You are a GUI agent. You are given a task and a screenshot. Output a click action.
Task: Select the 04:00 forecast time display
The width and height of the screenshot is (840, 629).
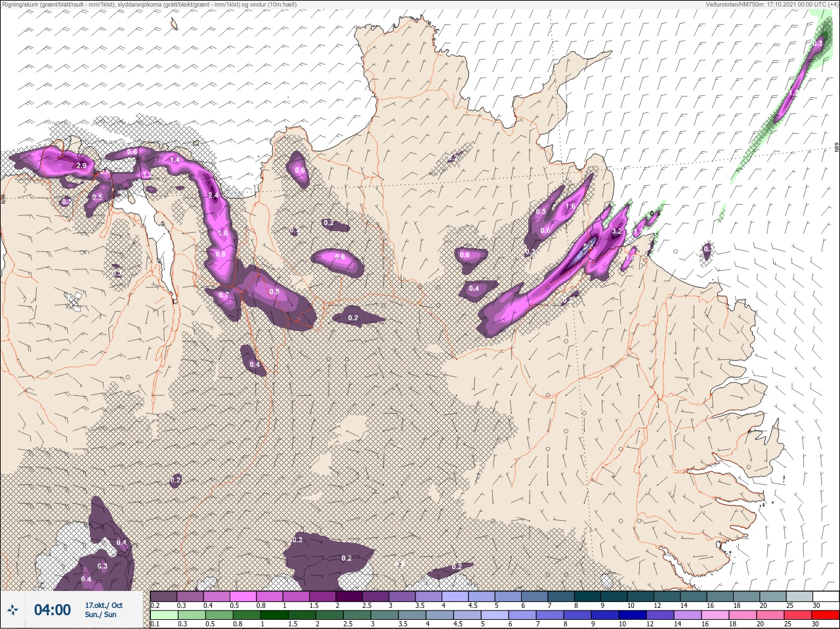tap(52, 610)
